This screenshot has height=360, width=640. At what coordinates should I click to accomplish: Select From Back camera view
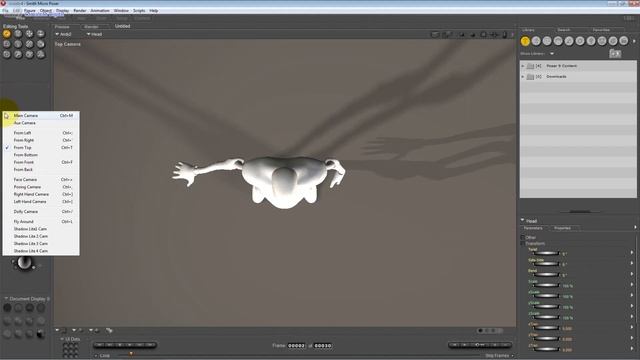point(41,169)
